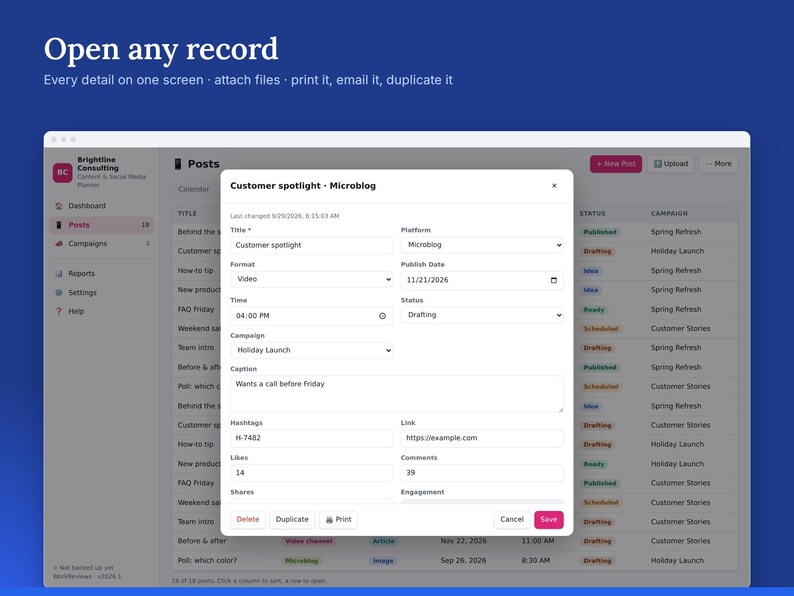This screenshot has height=596, width=794.
Task: Open Help in the sidebar
Action: pyautogui.click(x=102, y=311)
